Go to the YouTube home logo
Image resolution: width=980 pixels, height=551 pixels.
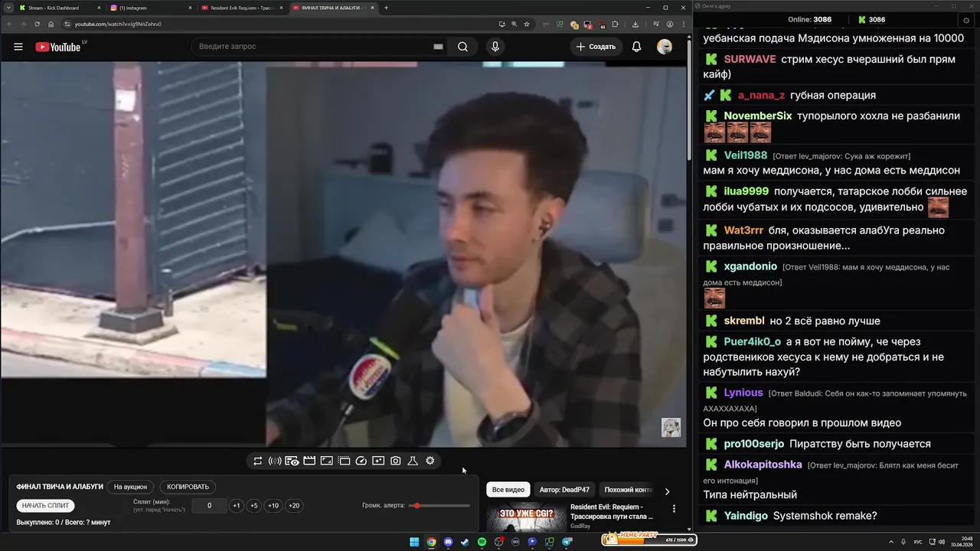point(58,47)
